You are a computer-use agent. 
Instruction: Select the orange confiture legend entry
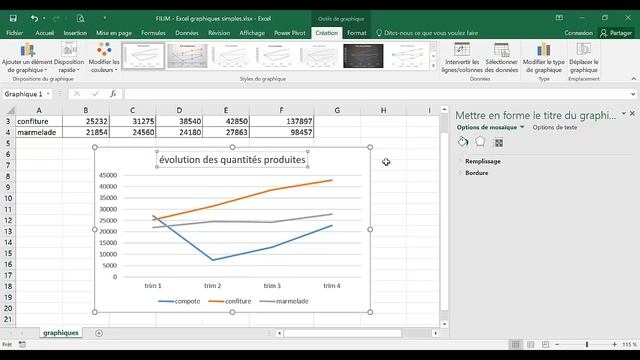pyautogui.click(x=230, y=301)
